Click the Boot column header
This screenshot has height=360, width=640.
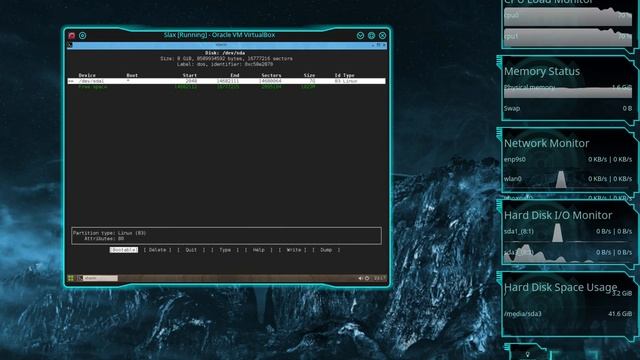click(132, 76)
